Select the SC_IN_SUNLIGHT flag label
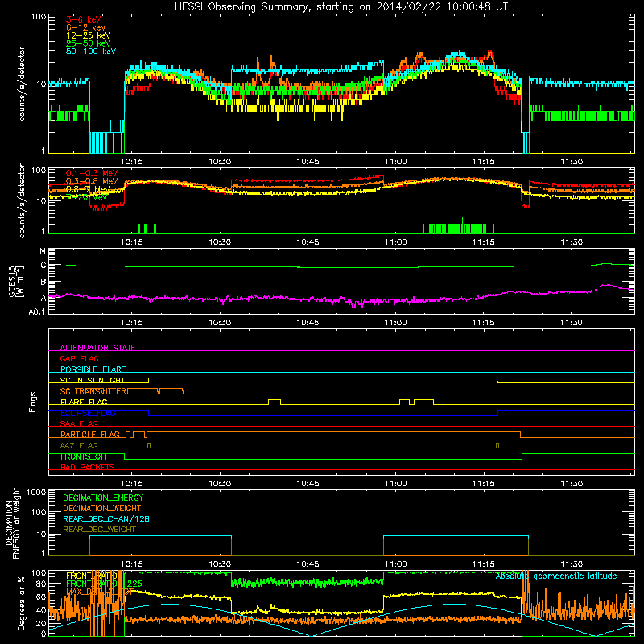The width and height of the screenshot is (644, 644). (93, 380)
